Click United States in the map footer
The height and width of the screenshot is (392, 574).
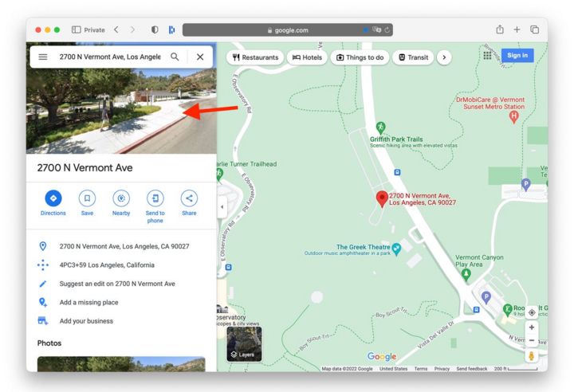pos(393,369)
